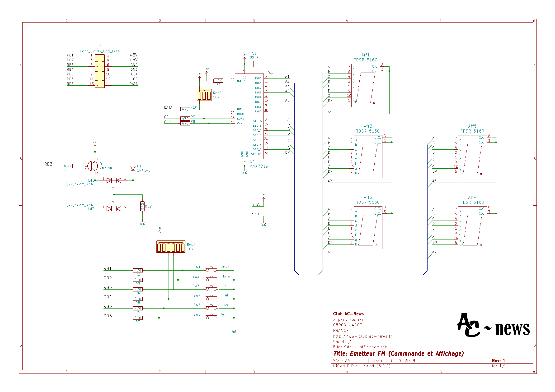Click the 'File: Cde + affichage.sch' text
This screenshot has height=392, width=555.
pos(360,347)
